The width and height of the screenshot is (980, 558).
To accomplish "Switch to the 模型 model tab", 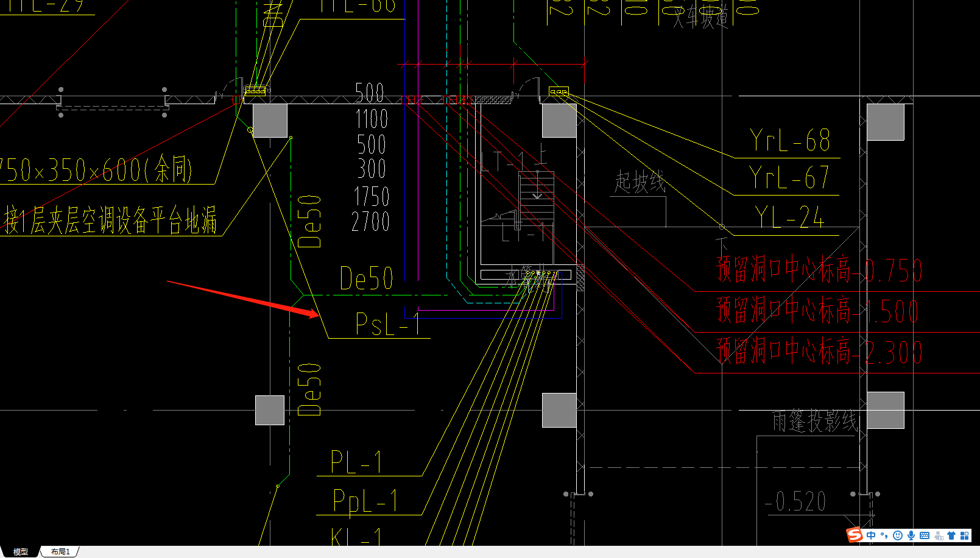I will (x=20, y=551).
